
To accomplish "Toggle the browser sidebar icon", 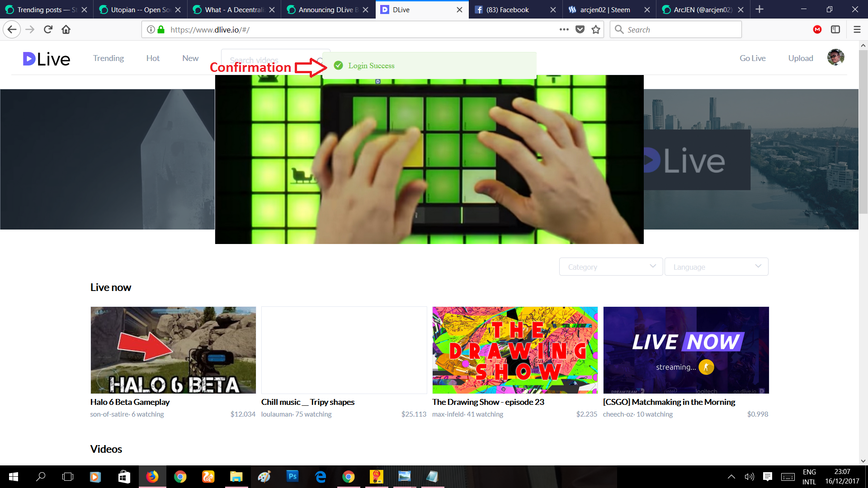I will tap(835, 30).
